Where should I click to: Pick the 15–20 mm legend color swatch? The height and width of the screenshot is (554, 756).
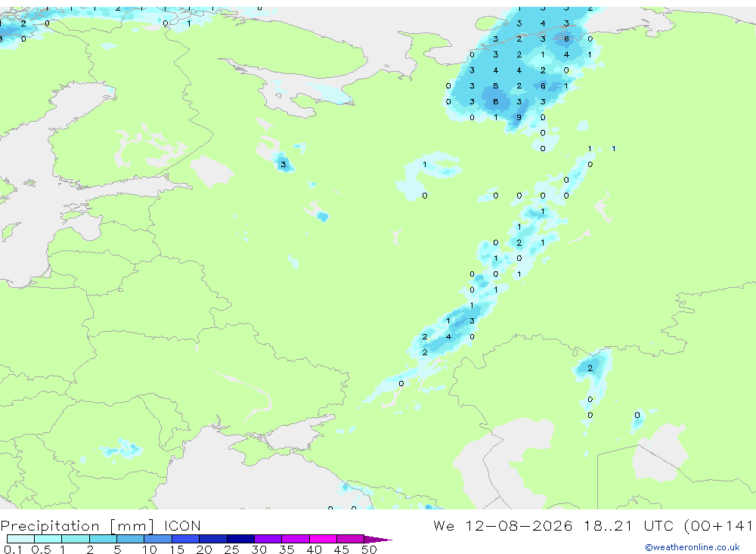click(x=186, y=539)
